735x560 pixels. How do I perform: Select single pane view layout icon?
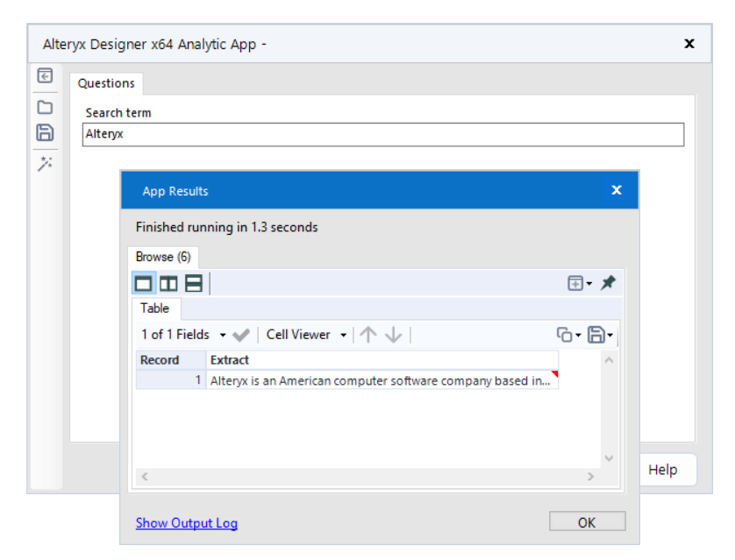(144, 283)
